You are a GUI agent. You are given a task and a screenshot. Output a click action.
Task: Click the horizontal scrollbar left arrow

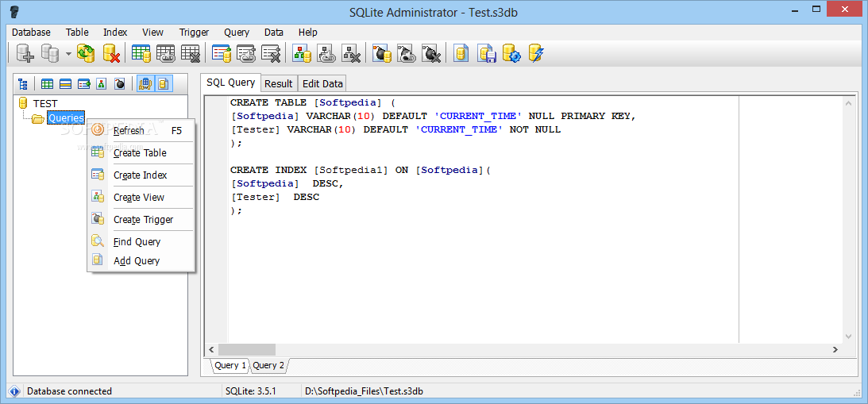pyautogui.click(x=211, y=349)
